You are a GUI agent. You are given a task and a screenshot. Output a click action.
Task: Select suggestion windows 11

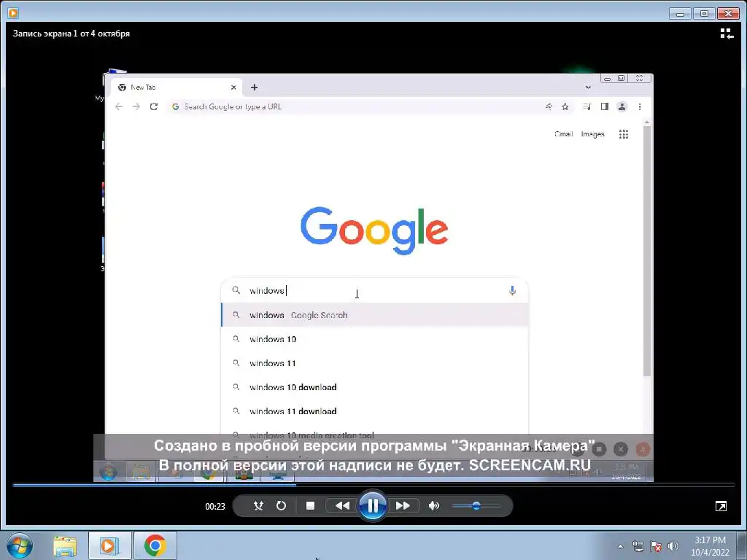375,363
